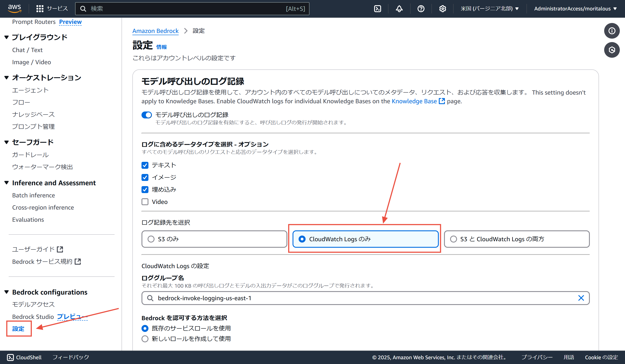This screenshot has height=364, width=625.
Task: Collapse the プレイグラウンド sidebar section
Action: tap(7, 38)
